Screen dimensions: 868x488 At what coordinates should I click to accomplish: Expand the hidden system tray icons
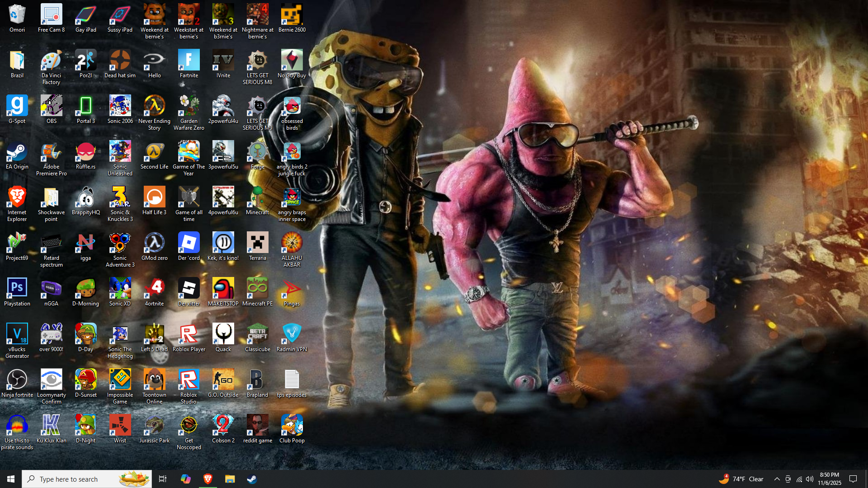777,479
